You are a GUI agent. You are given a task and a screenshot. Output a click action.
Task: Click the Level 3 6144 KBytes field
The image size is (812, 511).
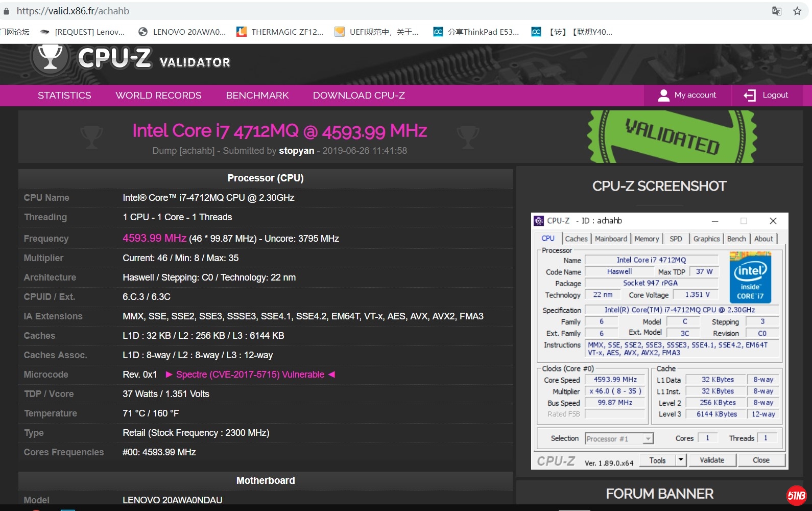(716, 414)
